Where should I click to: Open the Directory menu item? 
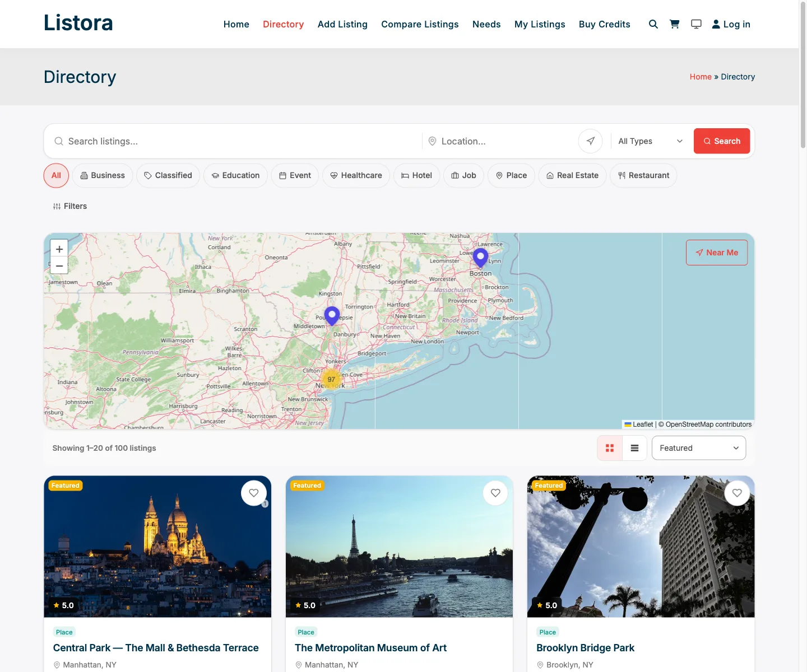(284, 24)
